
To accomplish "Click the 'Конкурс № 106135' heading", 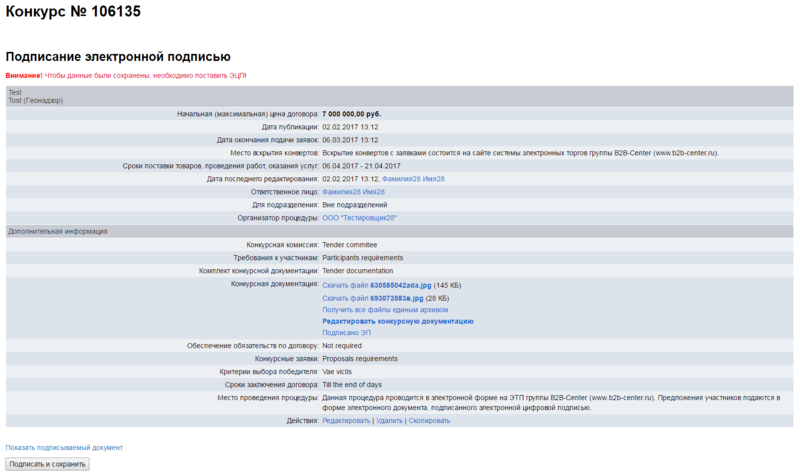I will click(73, 13).
